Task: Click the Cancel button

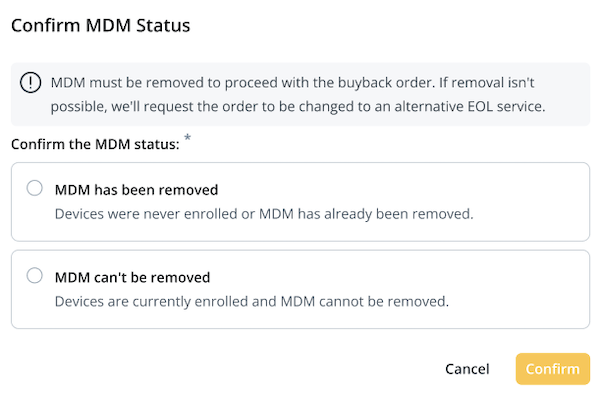Action: click(467, 369)
